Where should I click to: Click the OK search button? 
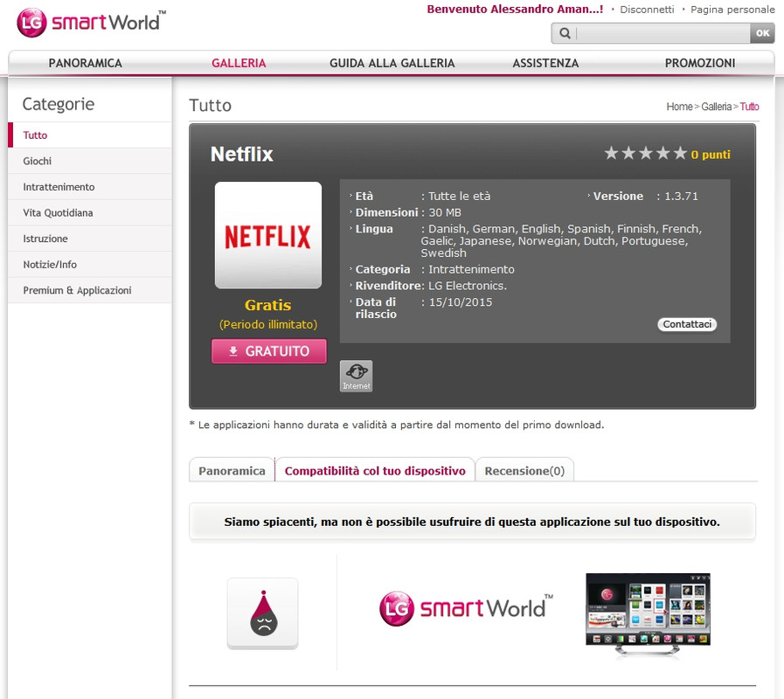click(x=762, y=33)
